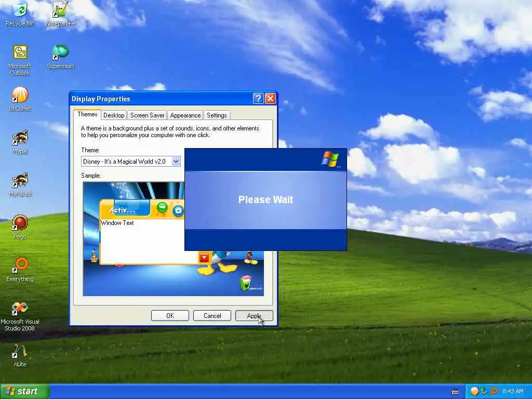Select the nLite desktop shortcut

coord(20,355)
